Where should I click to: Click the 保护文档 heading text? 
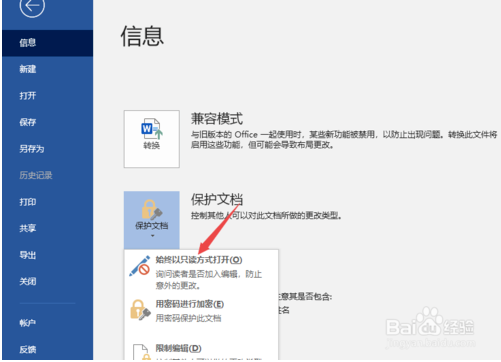(217, 200)
